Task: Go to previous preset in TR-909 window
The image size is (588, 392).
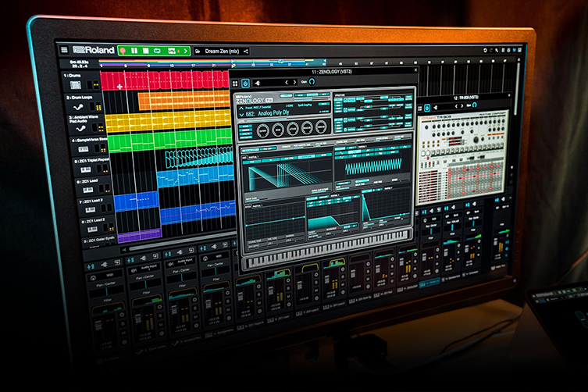Action: 456,106
